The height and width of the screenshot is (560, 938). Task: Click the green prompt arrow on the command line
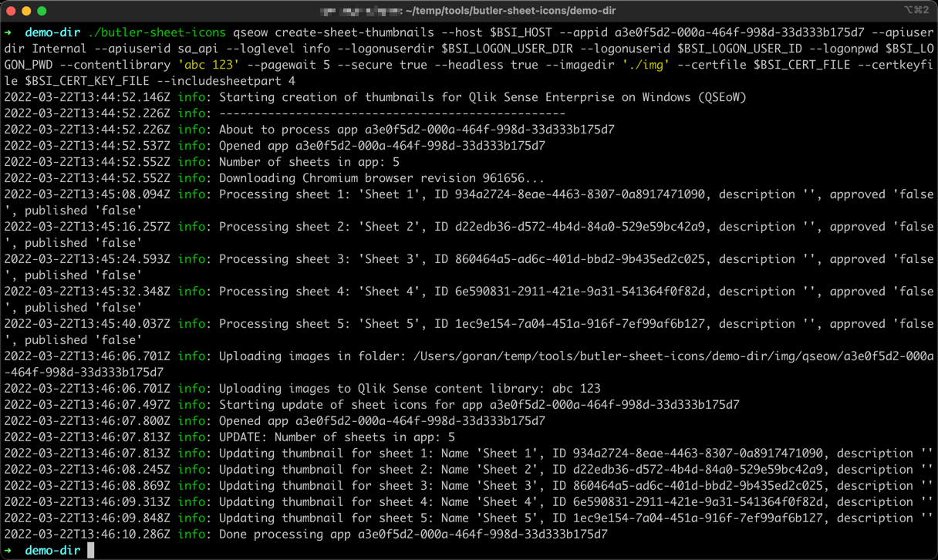click(x=8, y=32)
